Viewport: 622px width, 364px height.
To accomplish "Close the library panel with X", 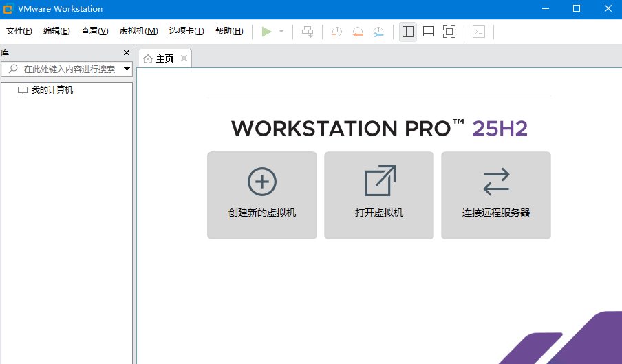I will pyautogui.click(x=127, y=53).
